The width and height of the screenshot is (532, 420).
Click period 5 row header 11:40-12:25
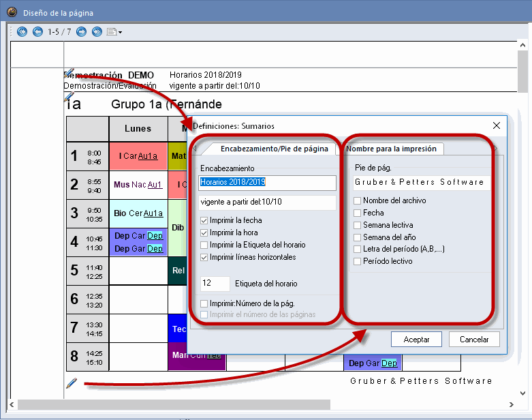(x=87, y=271)
